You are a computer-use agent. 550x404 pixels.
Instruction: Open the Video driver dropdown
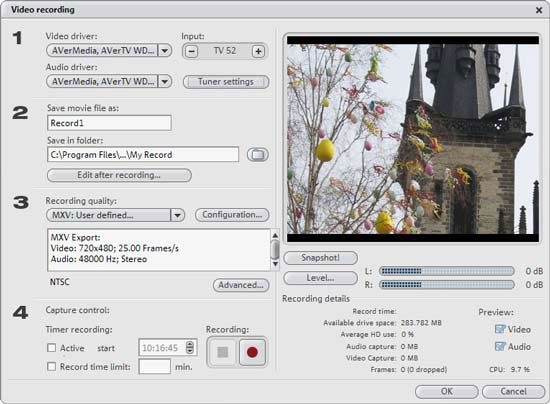109,51
